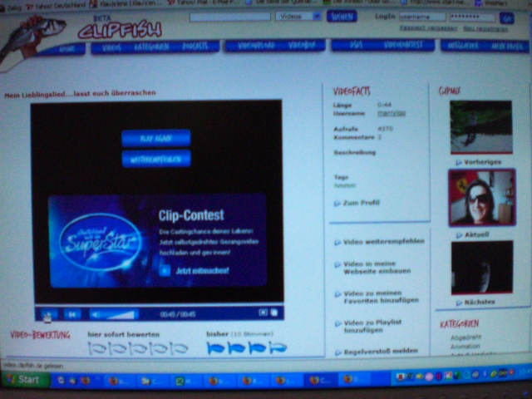Open the Kategorien navigation tab

(151, 47)
